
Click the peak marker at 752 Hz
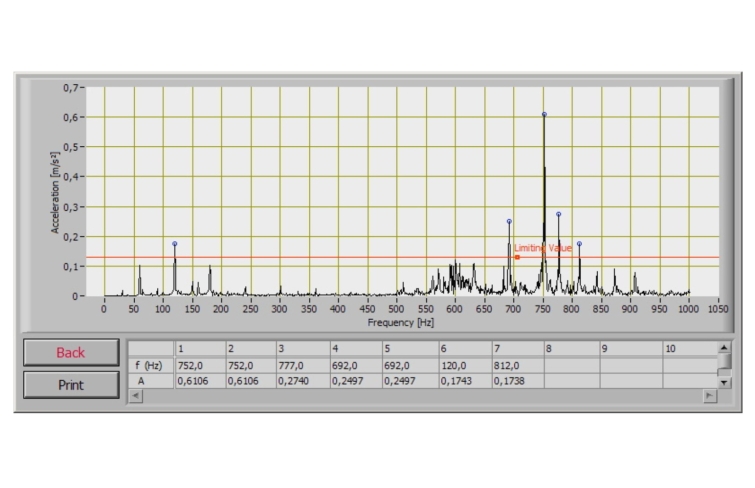point(544,114)
